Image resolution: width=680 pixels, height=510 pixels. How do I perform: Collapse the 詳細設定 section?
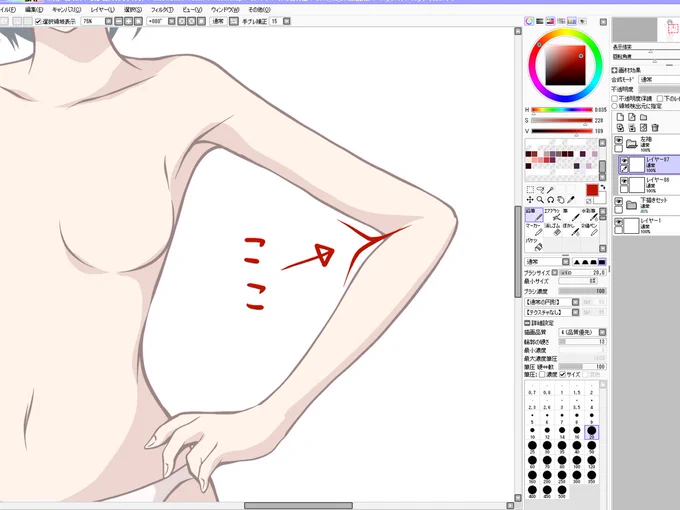[x=527, y=323]
